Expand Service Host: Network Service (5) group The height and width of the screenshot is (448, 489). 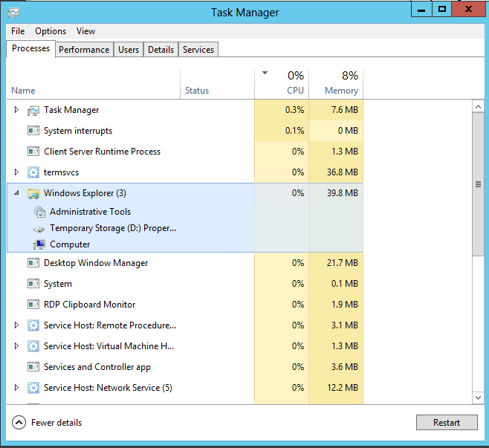click(x=16, y=388)
